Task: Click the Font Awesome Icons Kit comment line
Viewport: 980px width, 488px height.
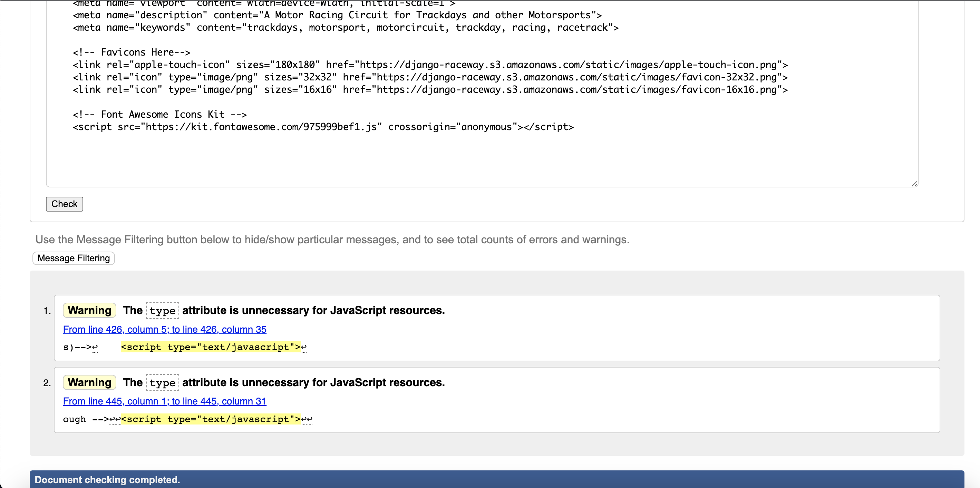Action: [160, 115]
